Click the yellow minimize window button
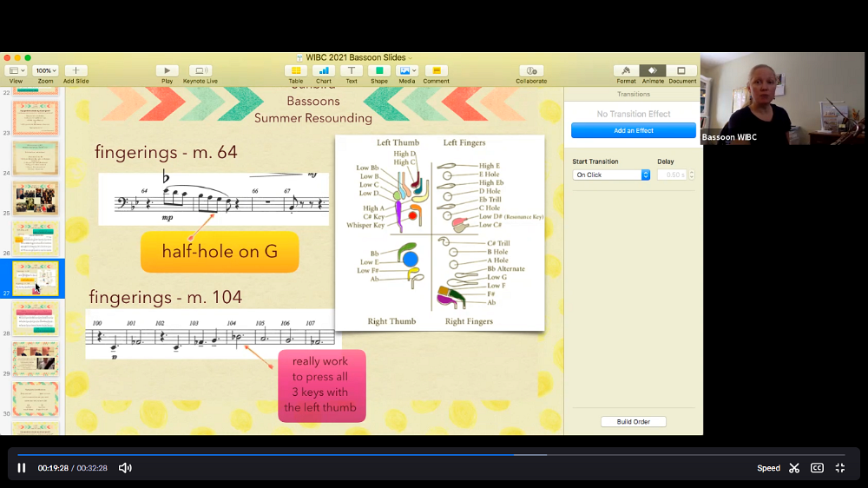 pyautogui.click(x=17, y=57)
